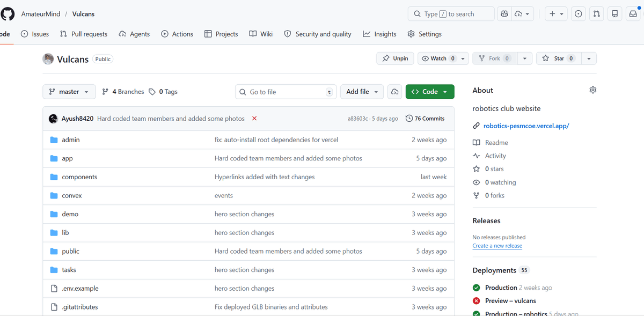Switch to the Agents tab
The height and width of the screenshot is (316, 644).
(134, 34)
